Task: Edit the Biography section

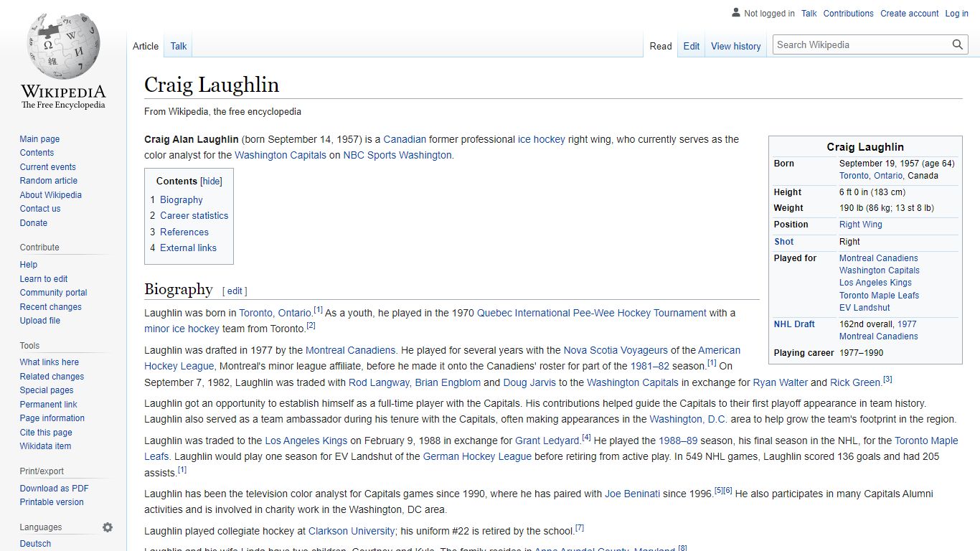Action: tap(235, 291)
